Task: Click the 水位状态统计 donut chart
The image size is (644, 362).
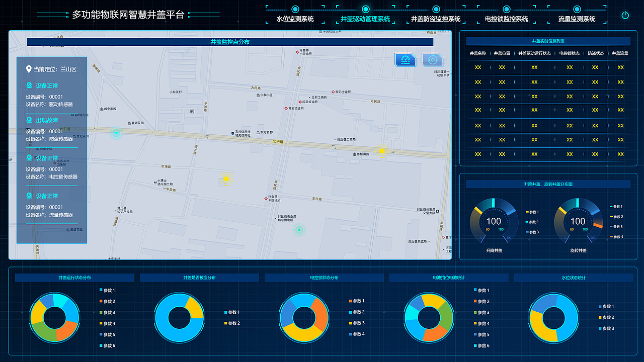Action: click(x=553, y=317)
